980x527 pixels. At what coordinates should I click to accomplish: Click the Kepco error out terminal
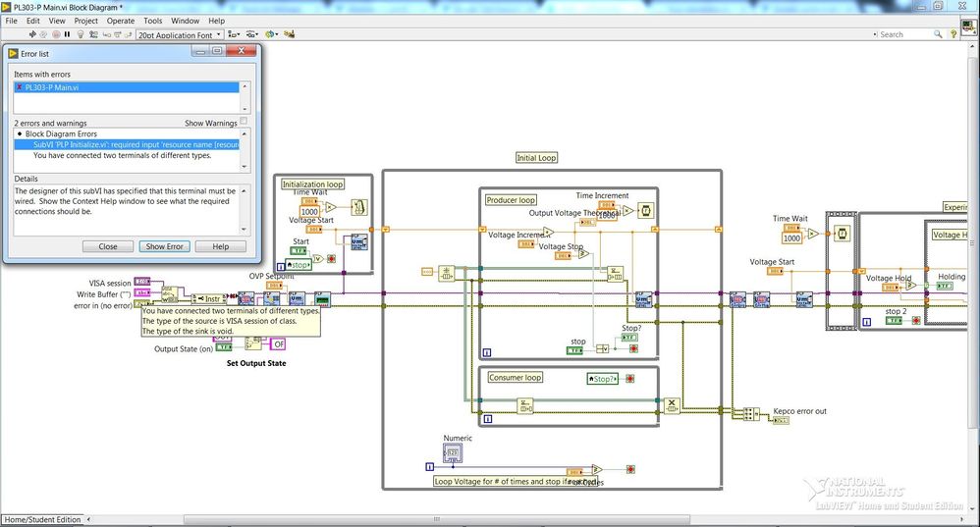click(781, 420)
